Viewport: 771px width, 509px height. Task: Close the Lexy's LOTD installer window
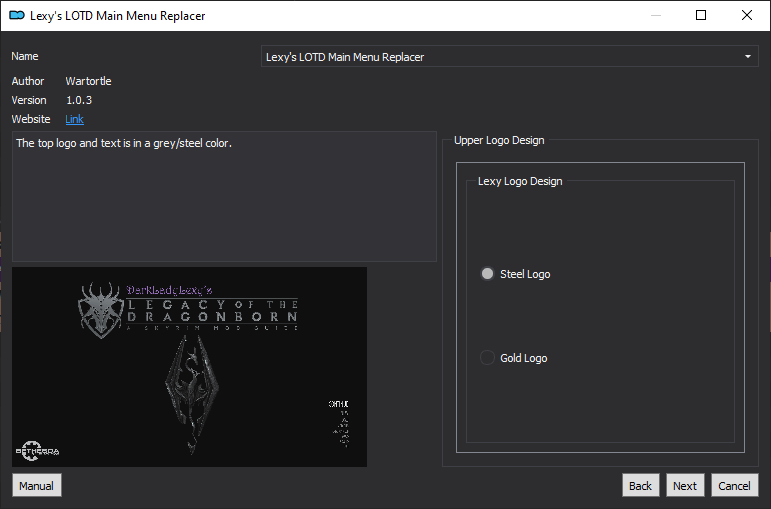click(746, 15)
